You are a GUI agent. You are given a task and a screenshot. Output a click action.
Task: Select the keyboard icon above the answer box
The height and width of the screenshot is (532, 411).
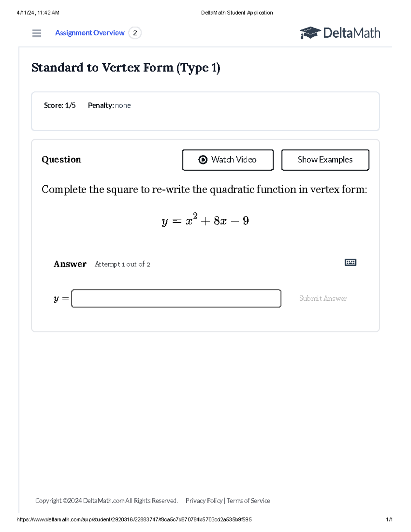(x=351, y=262)
